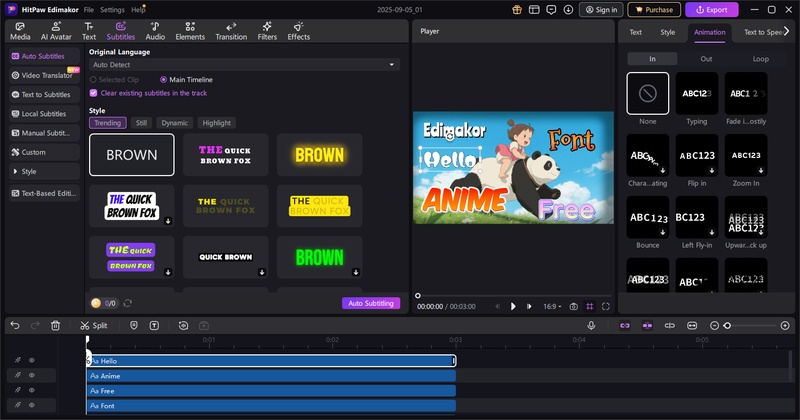Click the feedback message icon in the title bar
Image resolution: width=800 pixels, height=420 pixels.
551,10
